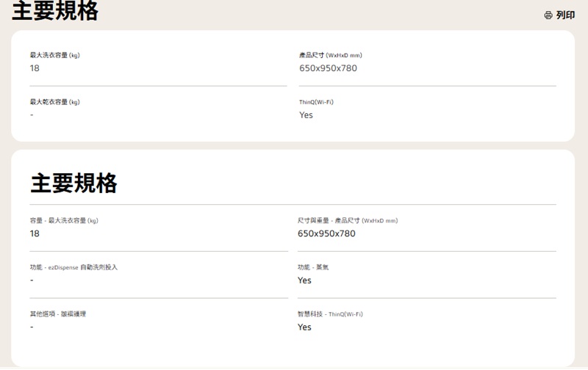This screenshot has width=588, height=370.
Task: Click the value 18 under 容量 - 最大洗衣容量
Action: pyautogui.click(x=35, y=233)
